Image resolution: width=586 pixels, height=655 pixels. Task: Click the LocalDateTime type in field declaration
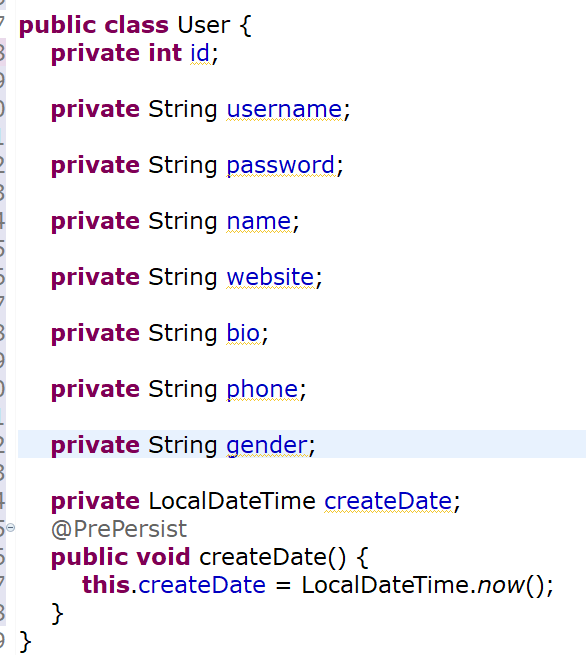click(x=232, y=501)
